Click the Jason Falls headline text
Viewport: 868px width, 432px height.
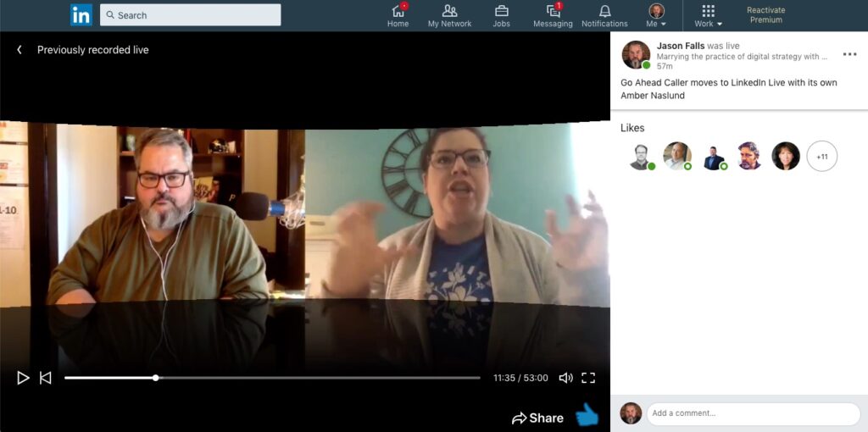pos(742,57)
